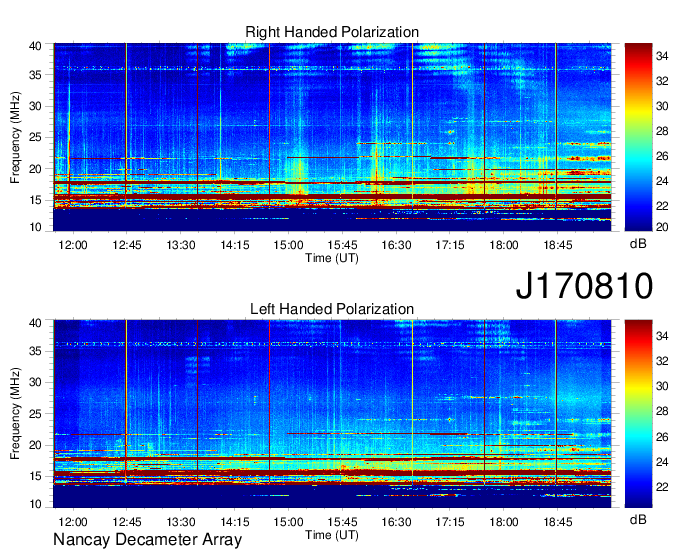Click 15:45 tick on Right Handed time axis
The image size is (680, 552).
pos(342,245)
